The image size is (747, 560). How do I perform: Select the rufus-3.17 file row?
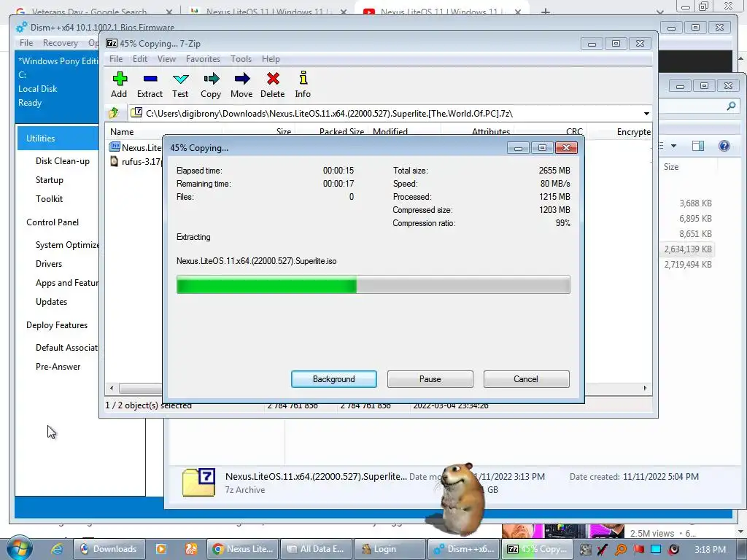click(135, 161)
